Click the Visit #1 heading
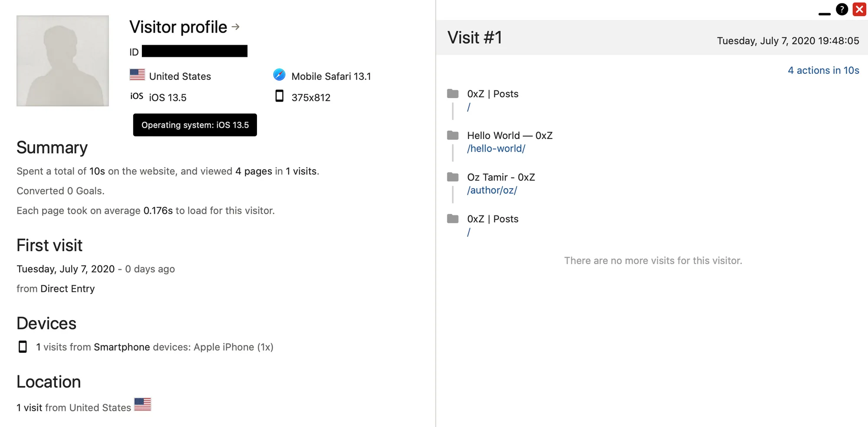 [475, 38]
